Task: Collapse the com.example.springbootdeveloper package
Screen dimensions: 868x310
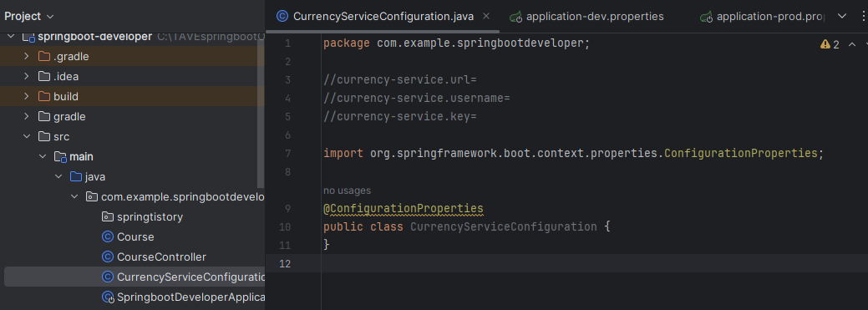Action: click(74, 196)
